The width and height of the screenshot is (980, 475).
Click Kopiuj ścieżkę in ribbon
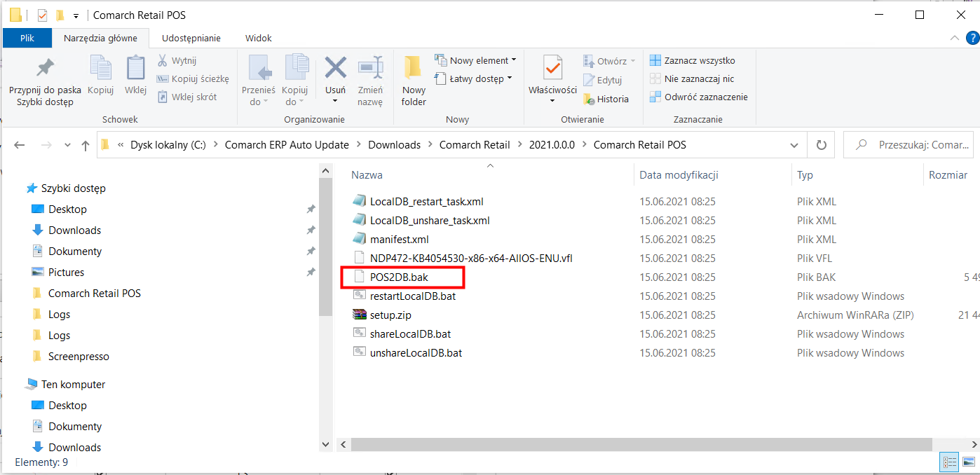(x=192, y=78)
